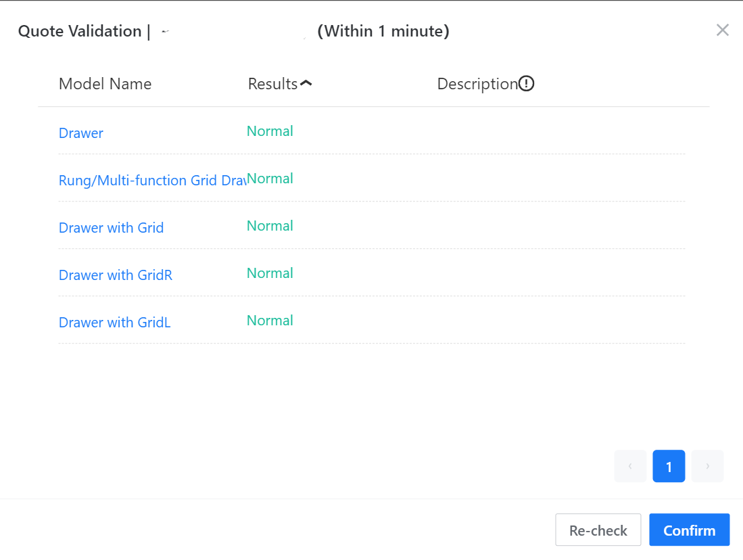Select page 1 in pagination
This screenshot has height=560, width=743.
[x=669, y=466]
